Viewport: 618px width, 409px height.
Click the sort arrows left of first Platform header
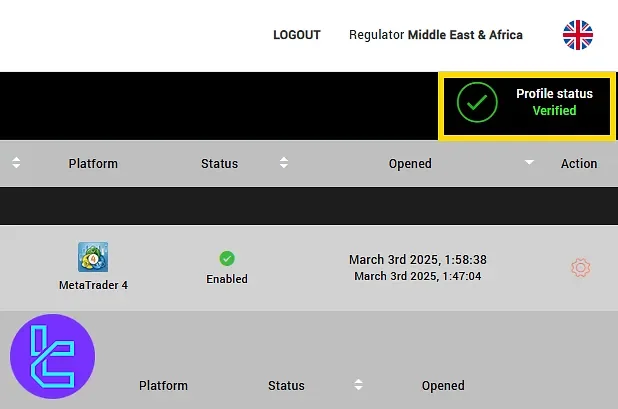coord(16,163)
